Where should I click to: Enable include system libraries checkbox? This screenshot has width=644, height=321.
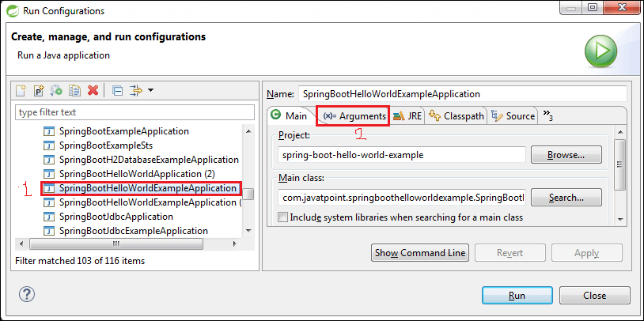point(283,217)
